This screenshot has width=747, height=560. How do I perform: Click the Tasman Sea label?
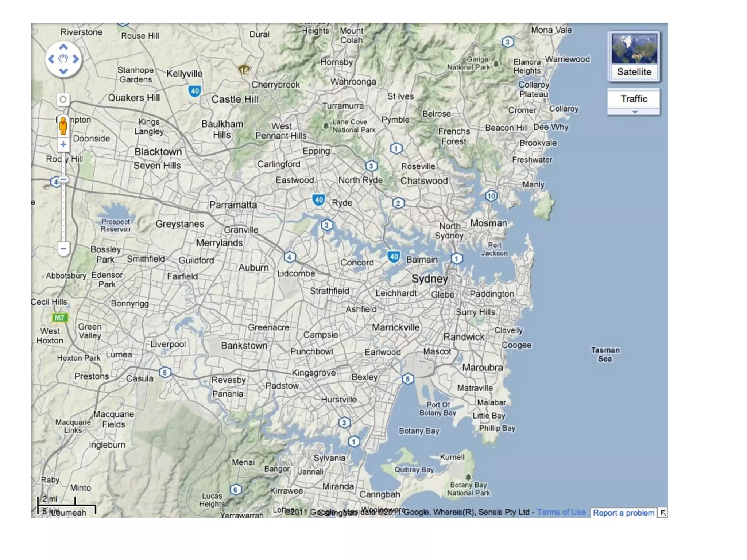pos(605,354)
